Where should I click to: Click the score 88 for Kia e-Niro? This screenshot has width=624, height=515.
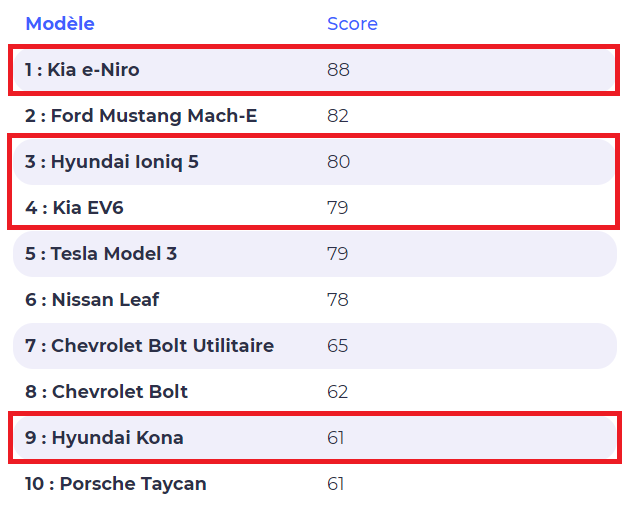point(338,70)
